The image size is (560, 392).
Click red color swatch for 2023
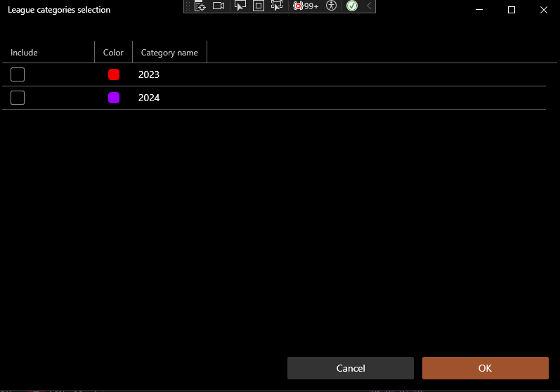pos(114,74)
